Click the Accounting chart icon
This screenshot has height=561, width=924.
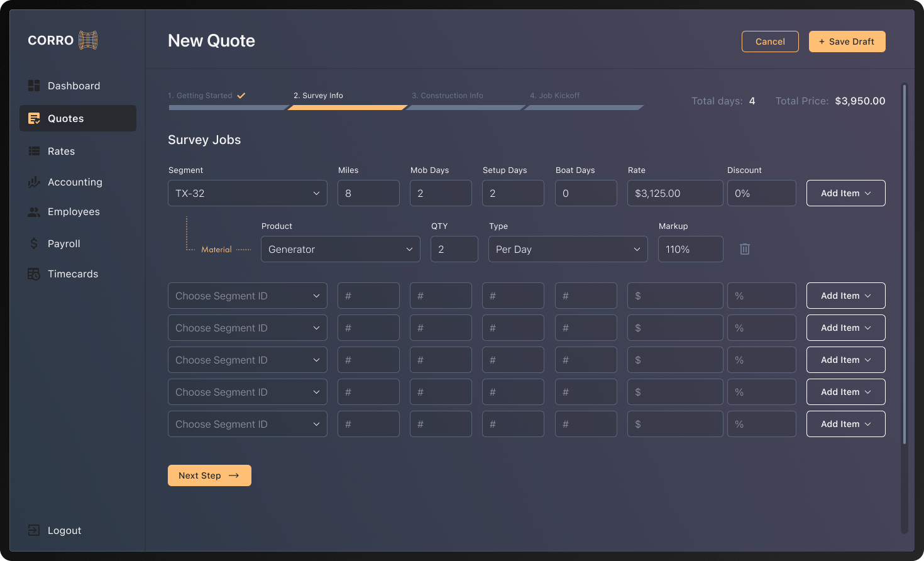(34, 182)
